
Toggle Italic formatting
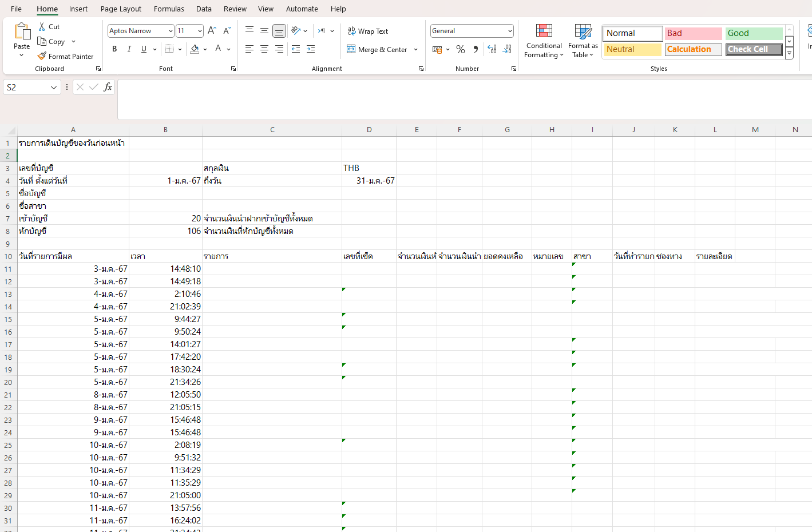[129, 49]
